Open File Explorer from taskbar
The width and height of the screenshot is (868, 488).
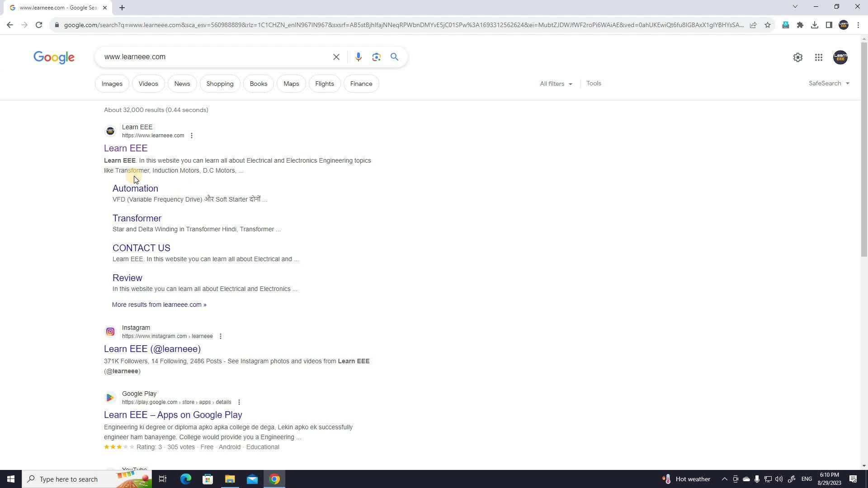click(x=230, y=479)
